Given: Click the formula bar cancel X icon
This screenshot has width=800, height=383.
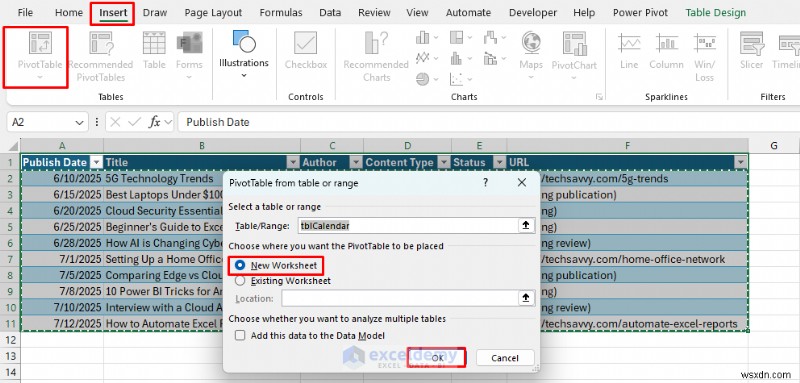Looking at the screenshot, I should point(115,122).
